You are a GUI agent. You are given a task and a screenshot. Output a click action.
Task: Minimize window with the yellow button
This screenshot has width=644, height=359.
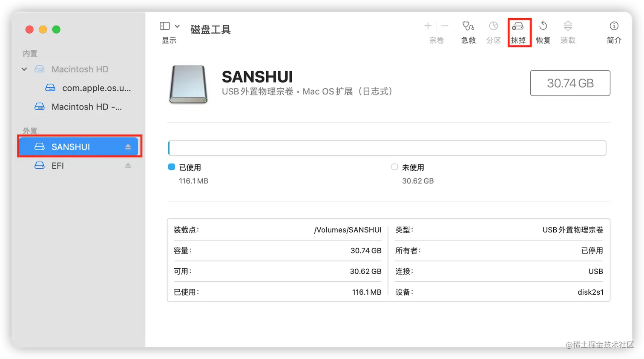click(43, 29)
